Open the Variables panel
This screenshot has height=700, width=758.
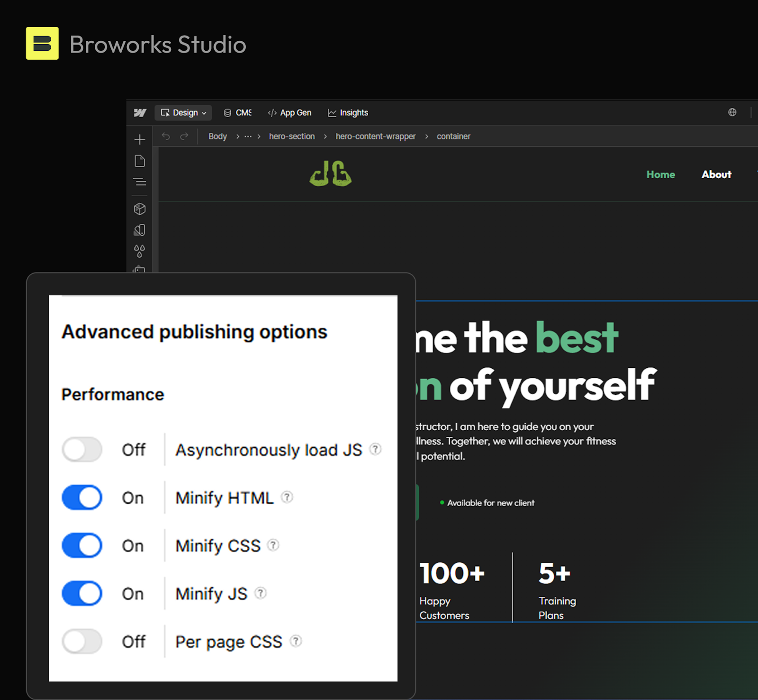pyautogui.click(x=140, y=251)
